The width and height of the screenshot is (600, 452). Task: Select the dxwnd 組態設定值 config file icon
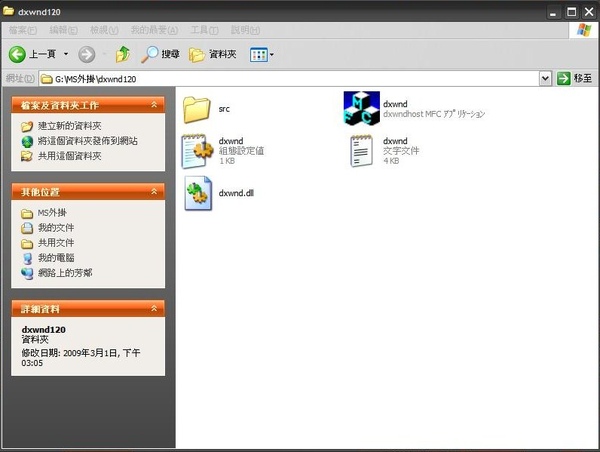[x=197, y=151]
